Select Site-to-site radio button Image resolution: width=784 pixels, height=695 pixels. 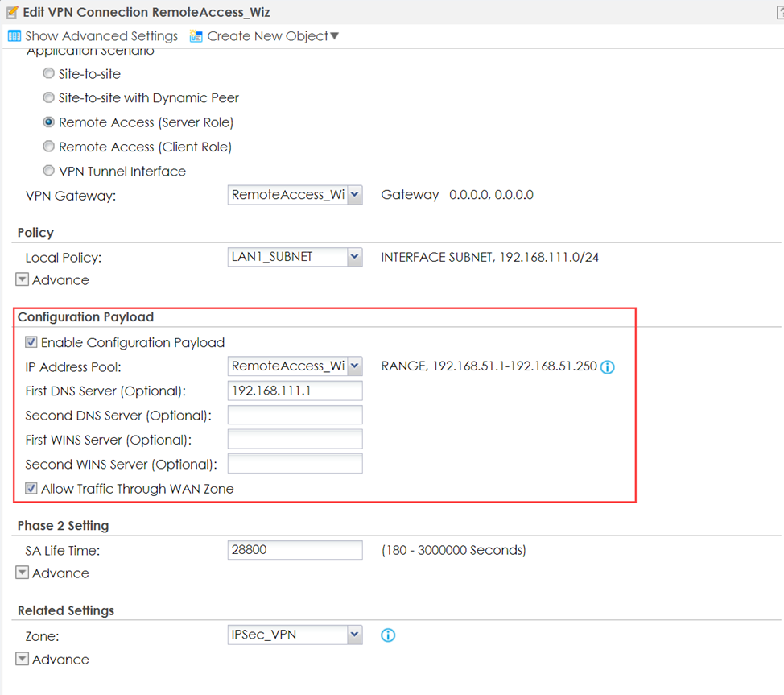[49, 74]
